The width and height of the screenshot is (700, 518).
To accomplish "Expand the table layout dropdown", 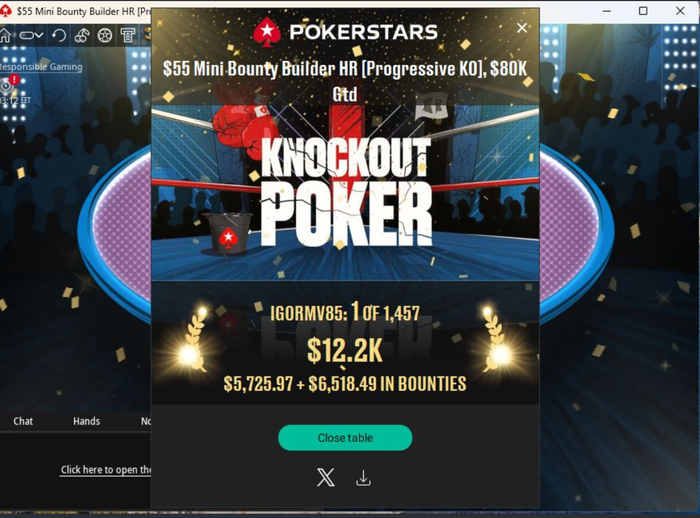I will 31,35.
